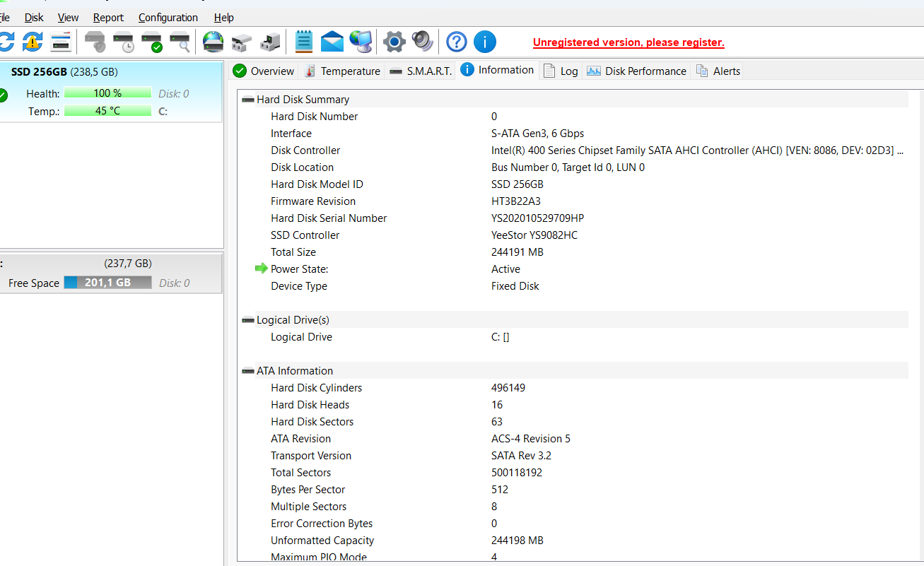The width and height of the screenshot is (924, 566).
Task: Click the disk with magnifier toolbar icon
Action: (x=180, y=42)
